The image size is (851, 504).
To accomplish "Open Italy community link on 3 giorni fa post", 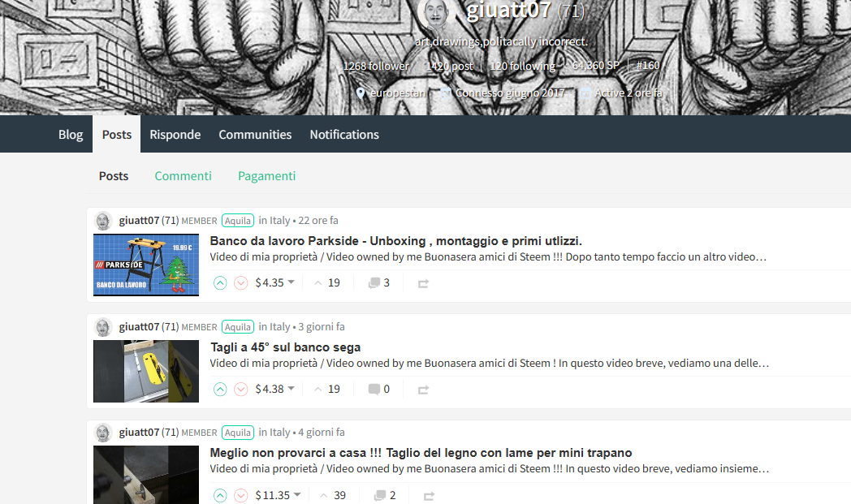I will click(x=279, y=327).
